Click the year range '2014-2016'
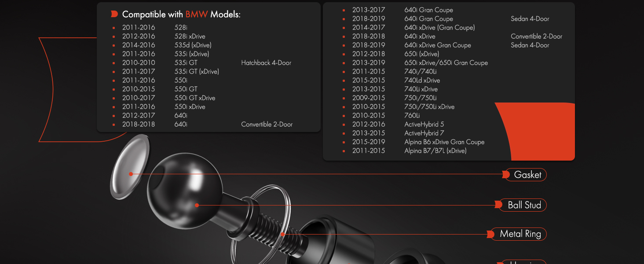The width and height of the screenshot is (644, 264). click(139, 45)
